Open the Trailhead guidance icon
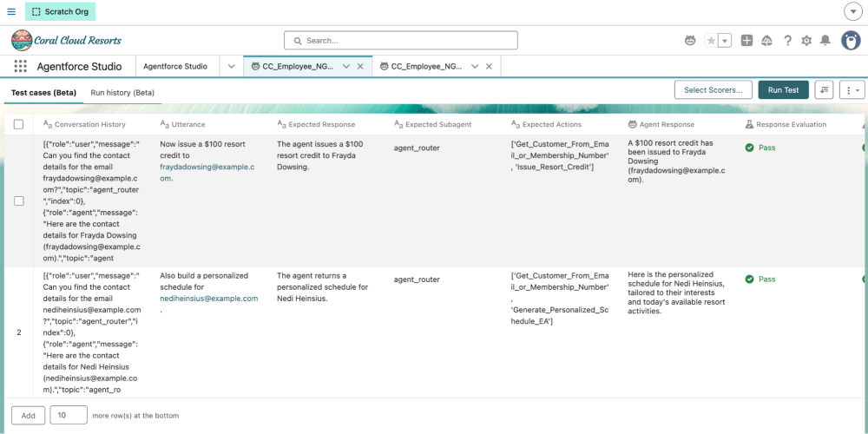This screenshot has height=434, width=868. [767, 41]
